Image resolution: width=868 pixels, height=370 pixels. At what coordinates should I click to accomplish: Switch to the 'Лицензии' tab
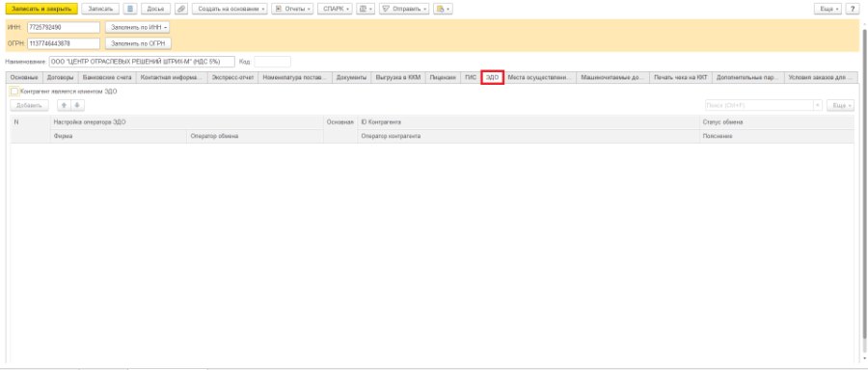click(443, 78)
